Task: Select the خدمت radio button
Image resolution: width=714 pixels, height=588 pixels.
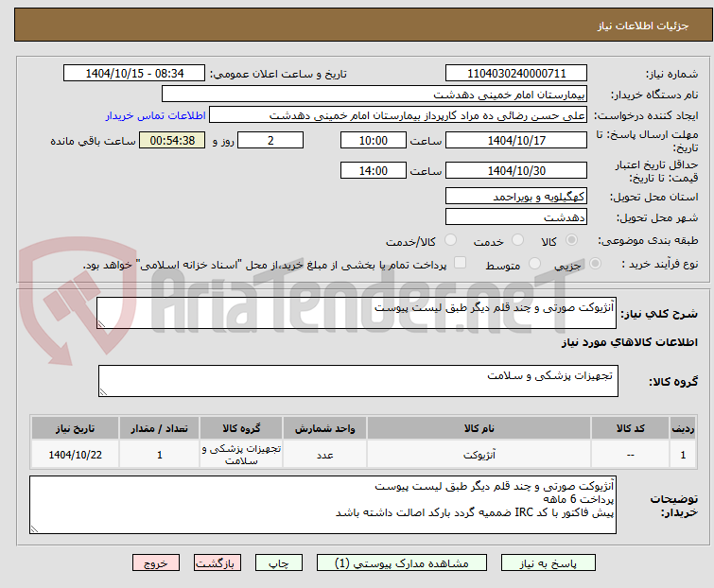Action: coord(517,240)
